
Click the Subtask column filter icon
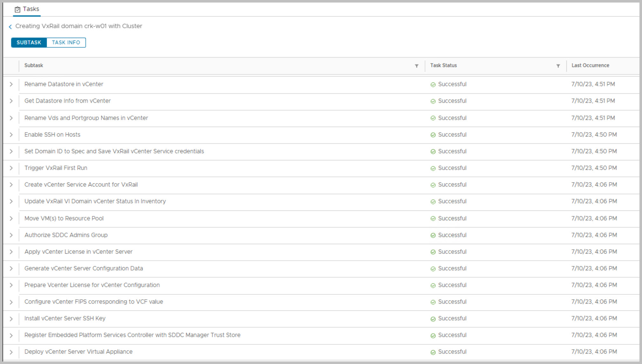click(416, 66)
